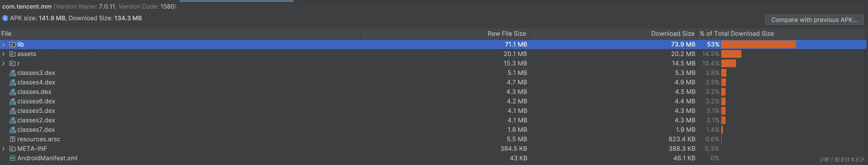The image size is (868, 165).
Task: Expand the r folder
Action: coord(3,63)
